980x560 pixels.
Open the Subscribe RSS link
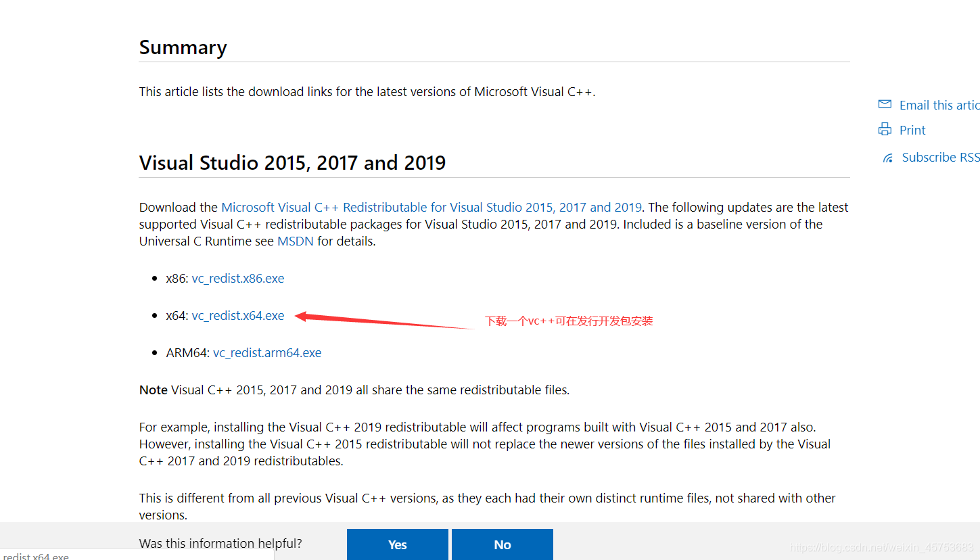click(941, 157)
